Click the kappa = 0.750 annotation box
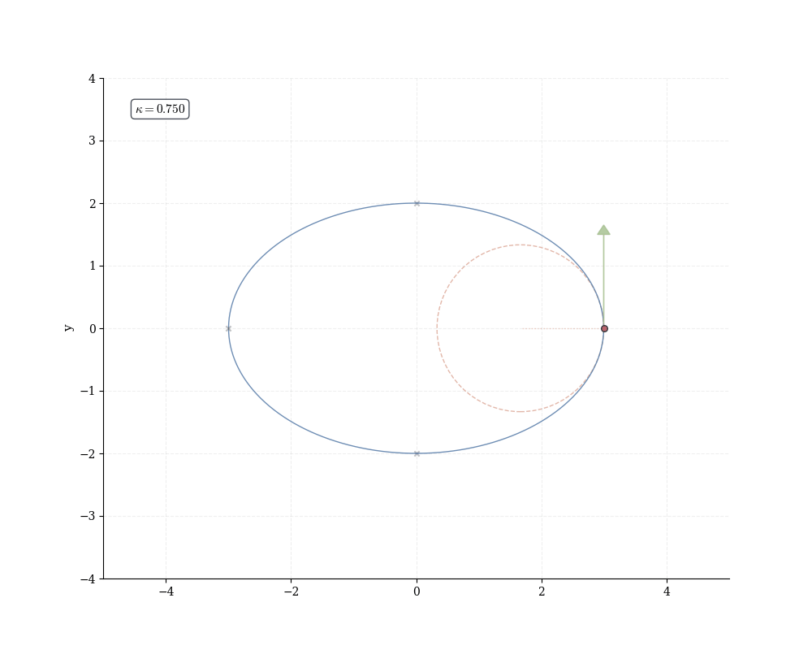Image resolution: width=812 pixels, height=650 pixels. coord(160,109)
